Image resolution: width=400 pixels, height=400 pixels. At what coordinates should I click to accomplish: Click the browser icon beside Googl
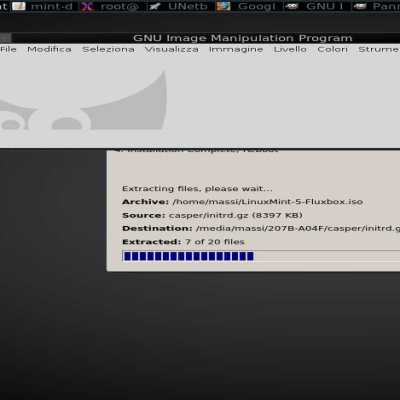[x=223, y=6]
